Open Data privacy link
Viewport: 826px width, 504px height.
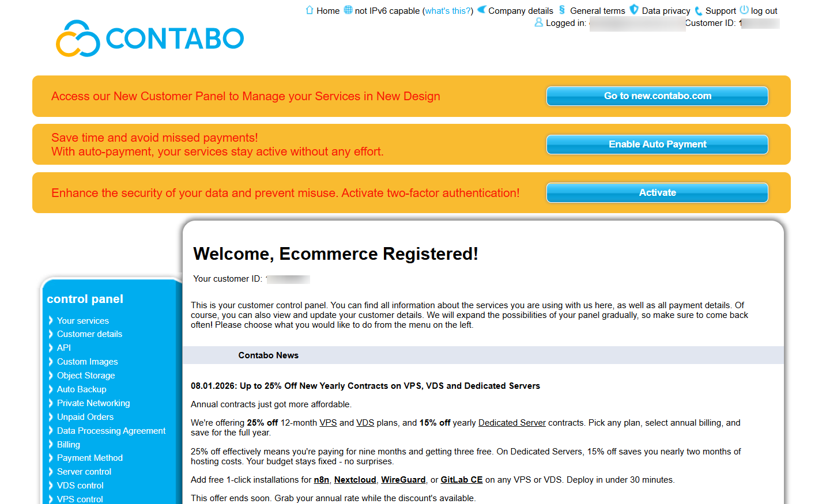tap(666, 11)
